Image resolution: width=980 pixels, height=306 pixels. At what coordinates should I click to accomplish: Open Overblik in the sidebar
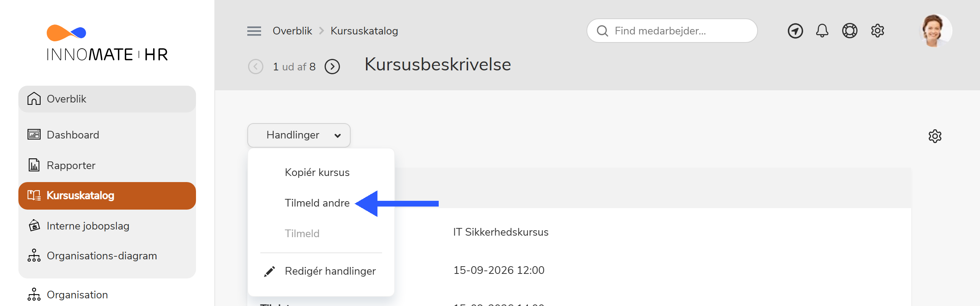107,99
